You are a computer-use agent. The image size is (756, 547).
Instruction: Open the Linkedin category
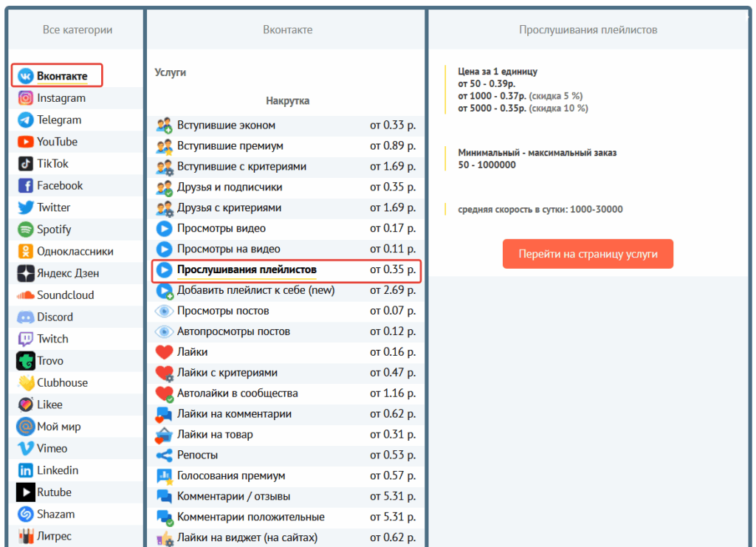tap(58, 470)
